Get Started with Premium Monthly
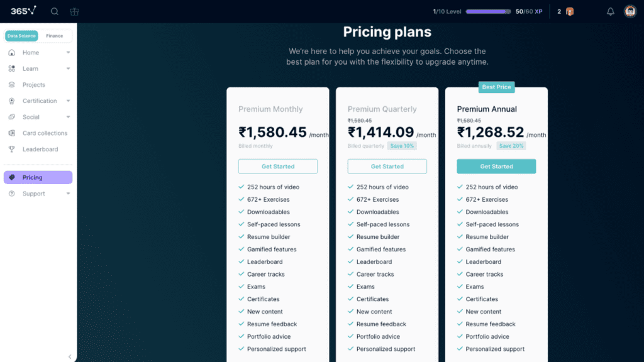Viewport: 644px width, 362px height. [278, 167]
